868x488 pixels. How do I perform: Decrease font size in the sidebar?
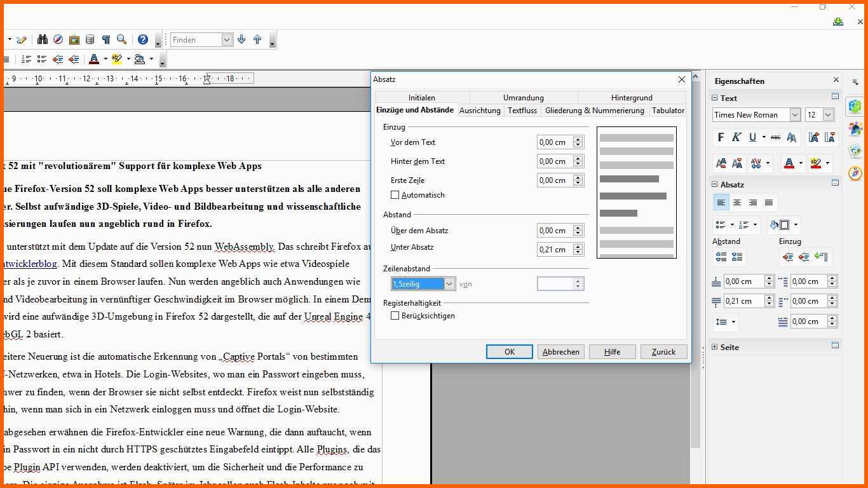tap(830, 137)
